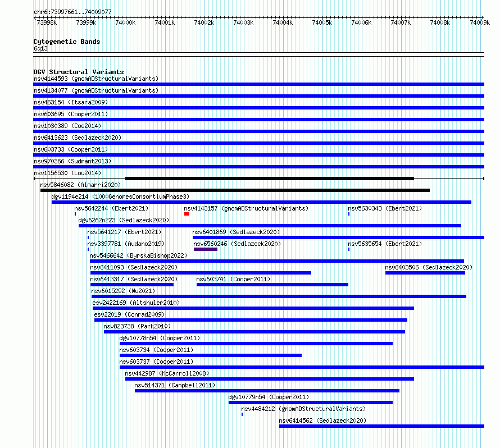This screenshot has width=500, height=448.
Task: Select nsv5846082 (Almarri2020) label
Action: pyautogui.click(x=80, y=185)
